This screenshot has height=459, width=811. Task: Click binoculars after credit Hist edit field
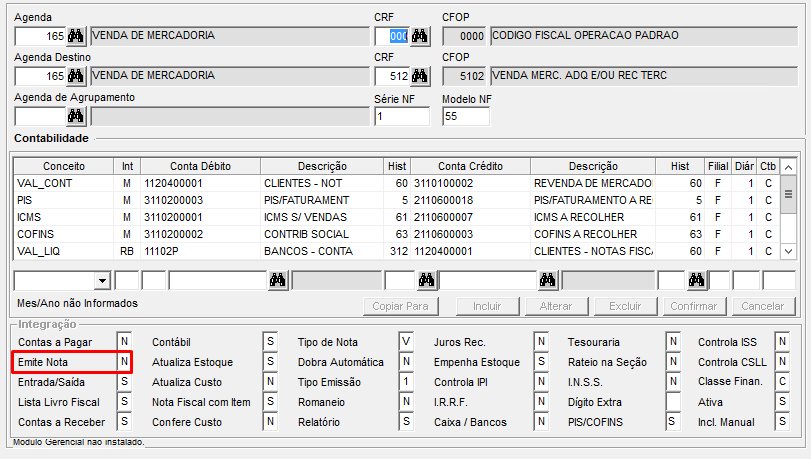tap(697, 280)
